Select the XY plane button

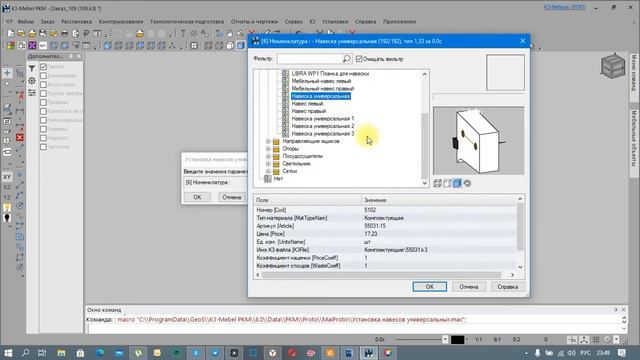click(7, 177)
